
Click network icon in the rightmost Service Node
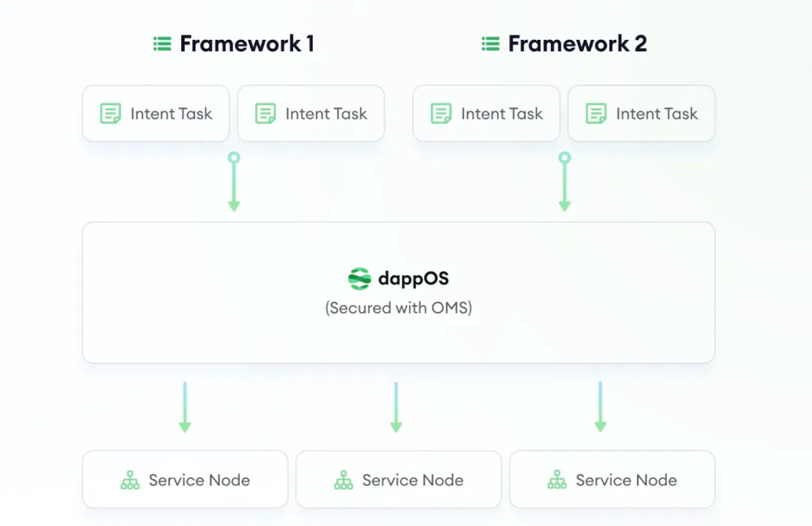[x=557, y=480]
